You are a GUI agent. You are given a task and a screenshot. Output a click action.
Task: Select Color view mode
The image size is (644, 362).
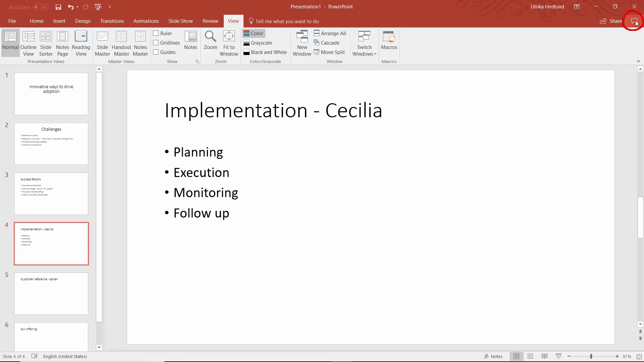254,33
